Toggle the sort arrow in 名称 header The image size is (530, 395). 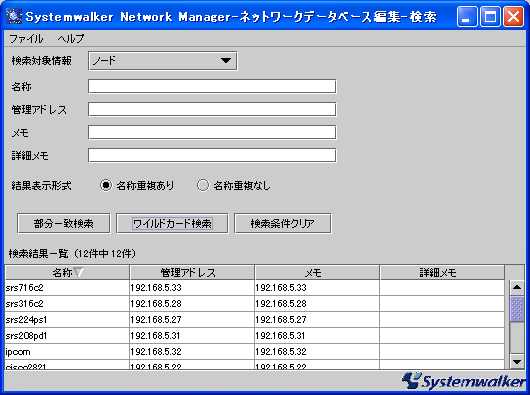pos(79,272)
